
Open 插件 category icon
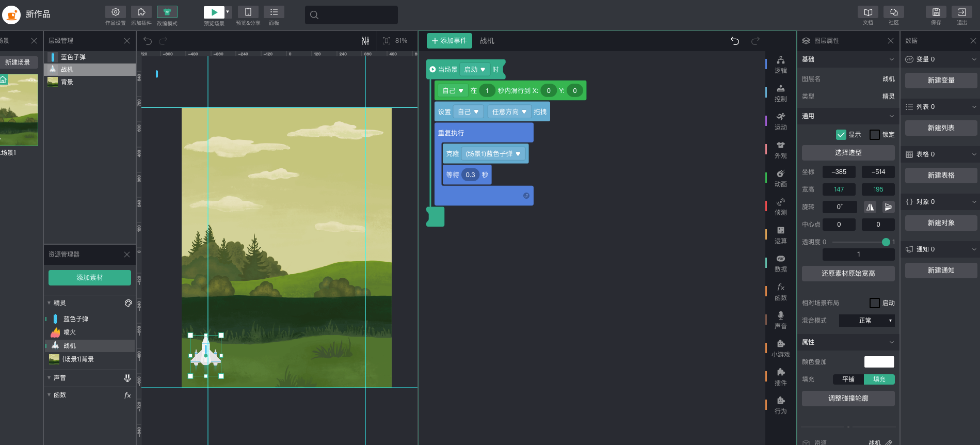781,372
